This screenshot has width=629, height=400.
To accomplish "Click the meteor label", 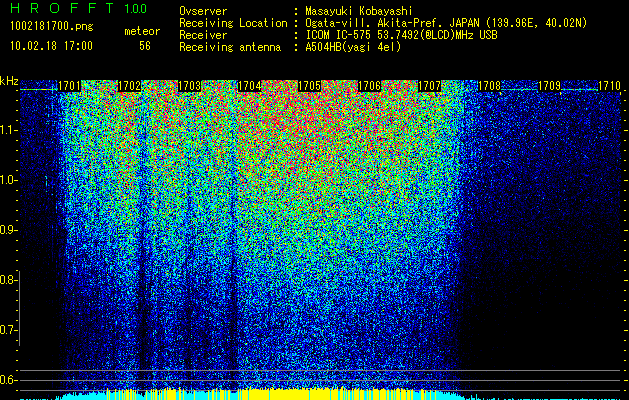I will (x=142, y=31).
